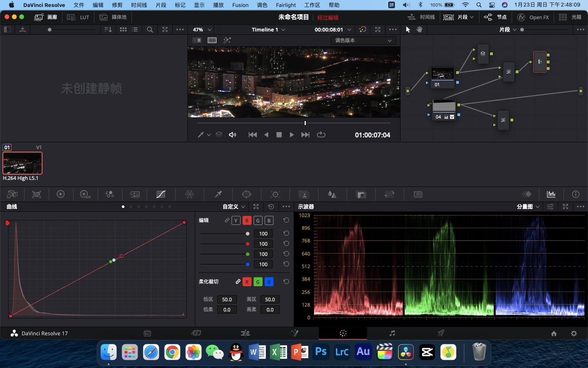The width and height of the screenshot is (588, 368).
Task: Open the 47% viewer zoom dropdown
Action: 202,29
